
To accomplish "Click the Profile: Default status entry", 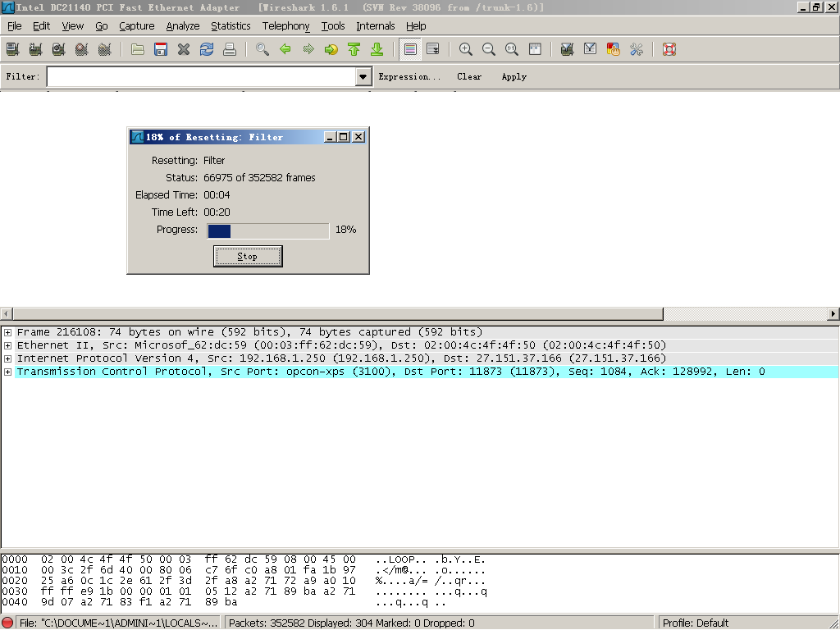I will (696, 623).
